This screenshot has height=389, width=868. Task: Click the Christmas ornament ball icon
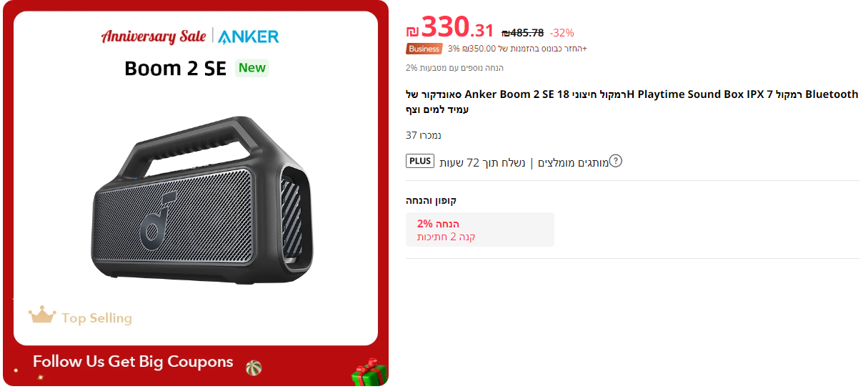tap(254, 368)
